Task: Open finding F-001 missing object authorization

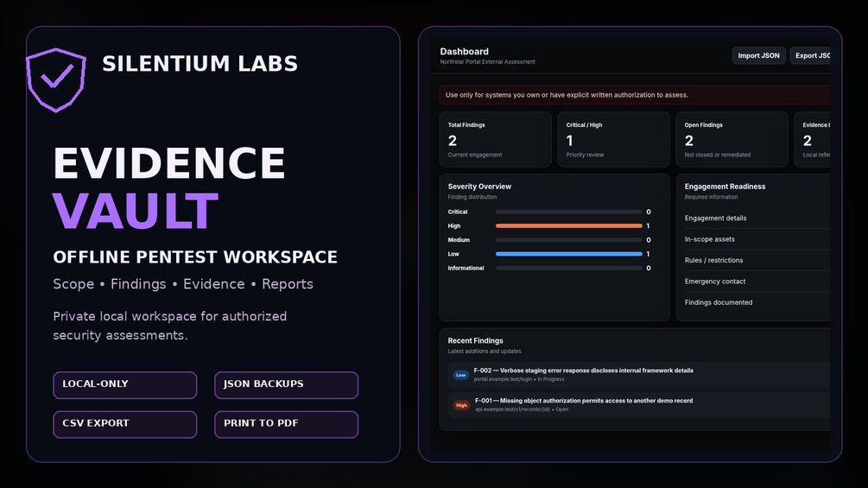Action: (639, 404)
